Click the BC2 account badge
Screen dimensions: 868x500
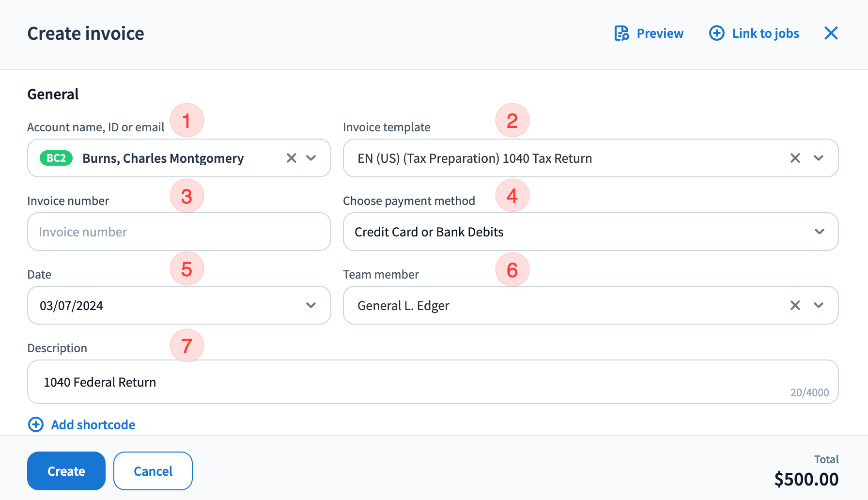pos(56,158)
